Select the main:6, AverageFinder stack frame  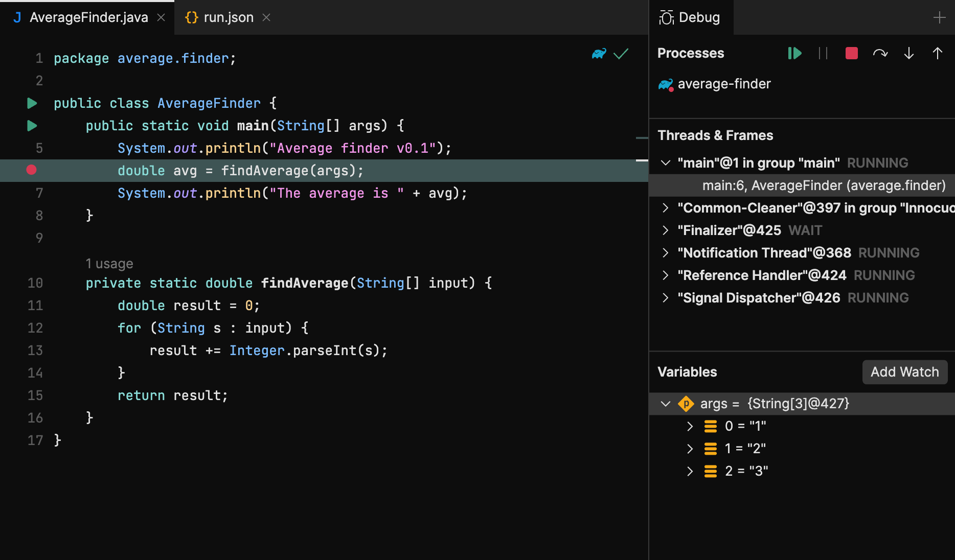(x=823, y=185)
